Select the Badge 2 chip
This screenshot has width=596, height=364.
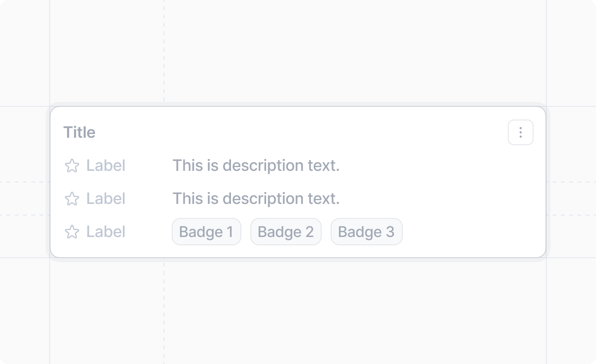point(286,232)
